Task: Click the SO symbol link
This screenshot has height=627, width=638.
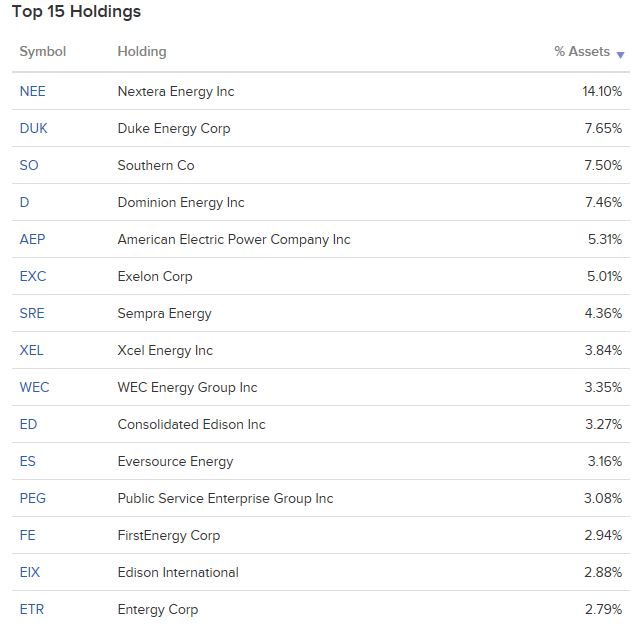Action: (29, 165)
